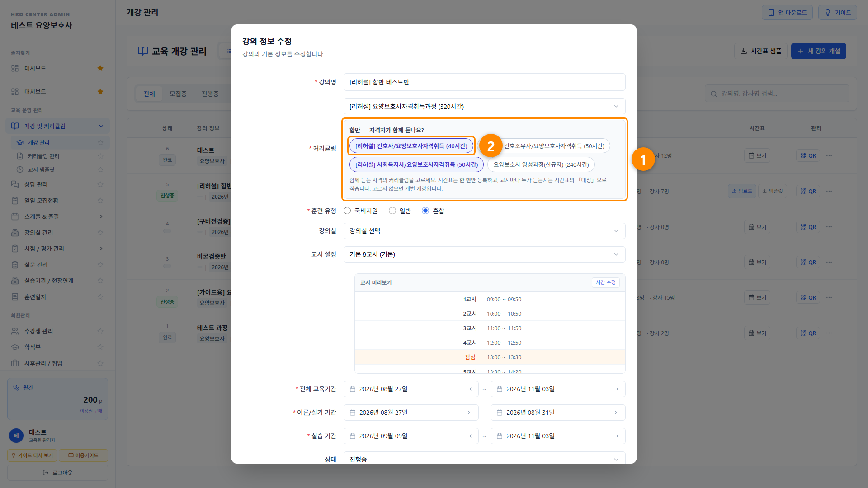Click 시간 수정 button in period preview

coord(605,282)
